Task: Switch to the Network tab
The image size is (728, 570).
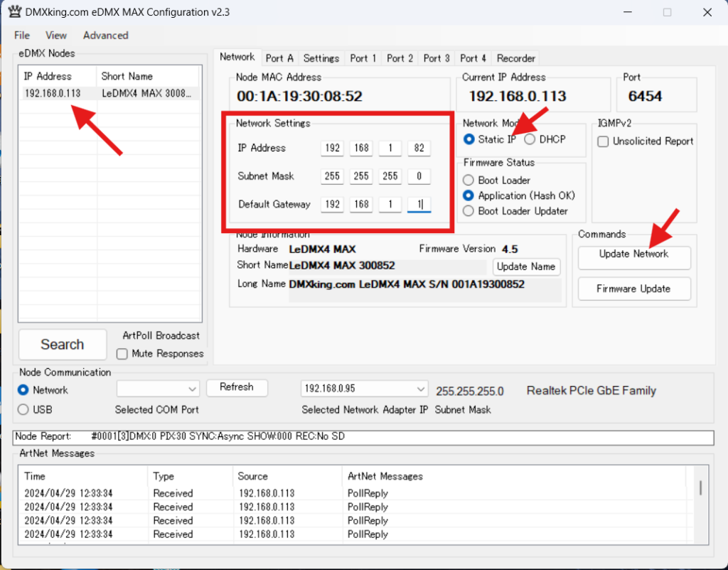Action: 237,57
